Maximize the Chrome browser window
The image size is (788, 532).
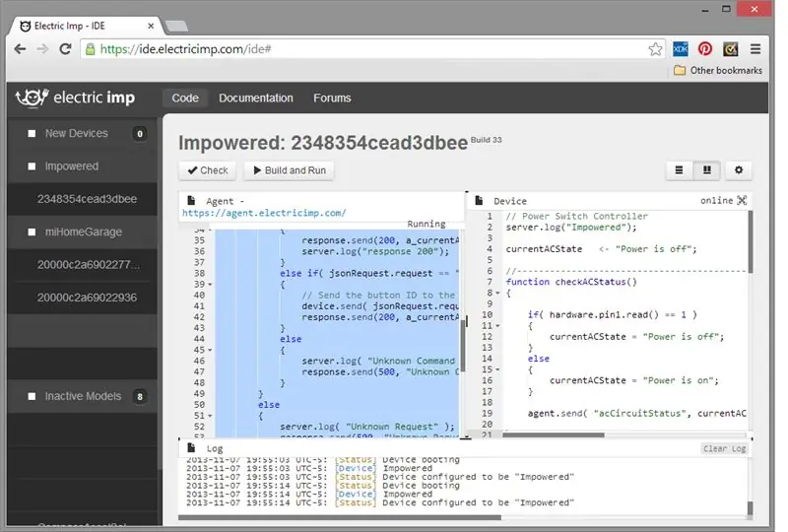click(x=726, y=9)
